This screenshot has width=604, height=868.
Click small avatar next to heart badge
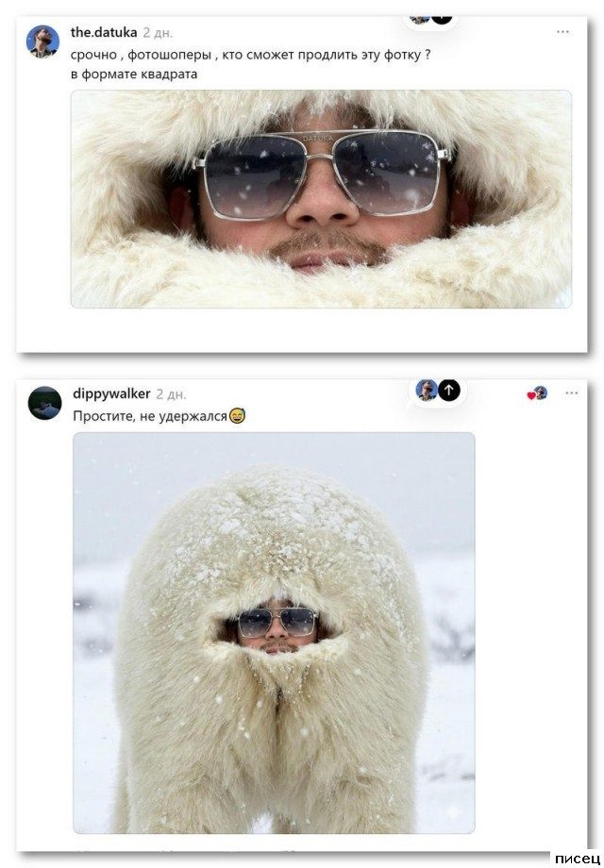coord(541,392)
